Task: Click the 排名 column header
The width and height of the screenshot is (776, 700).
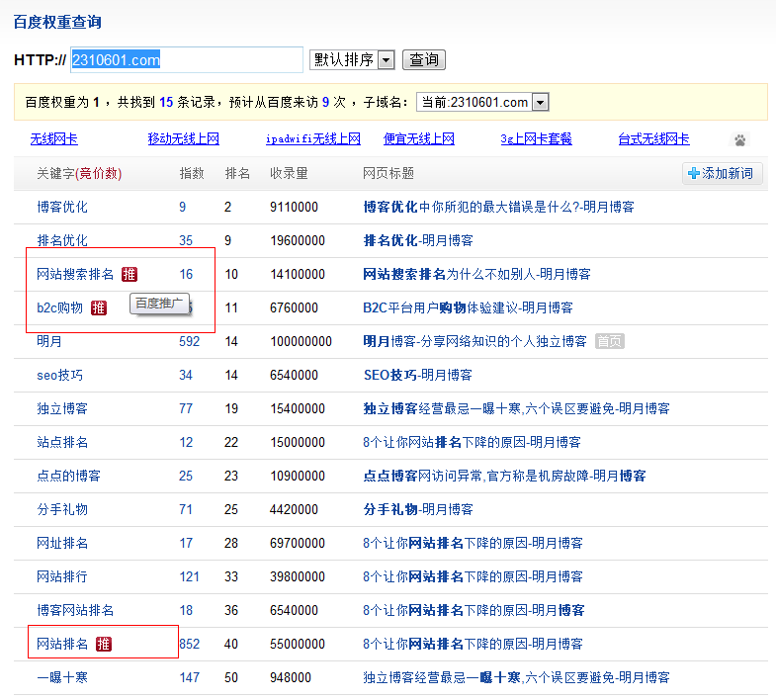Action: pos(237,173)
